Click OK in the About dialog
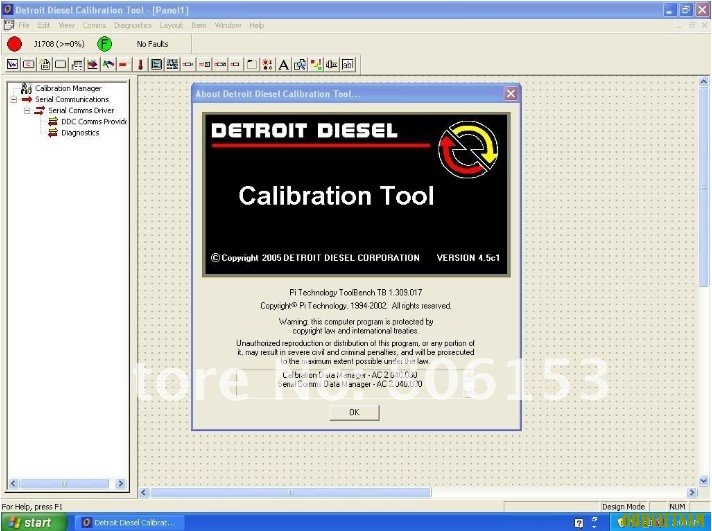This screenshot has width=712, height=531. click(354, 412)
